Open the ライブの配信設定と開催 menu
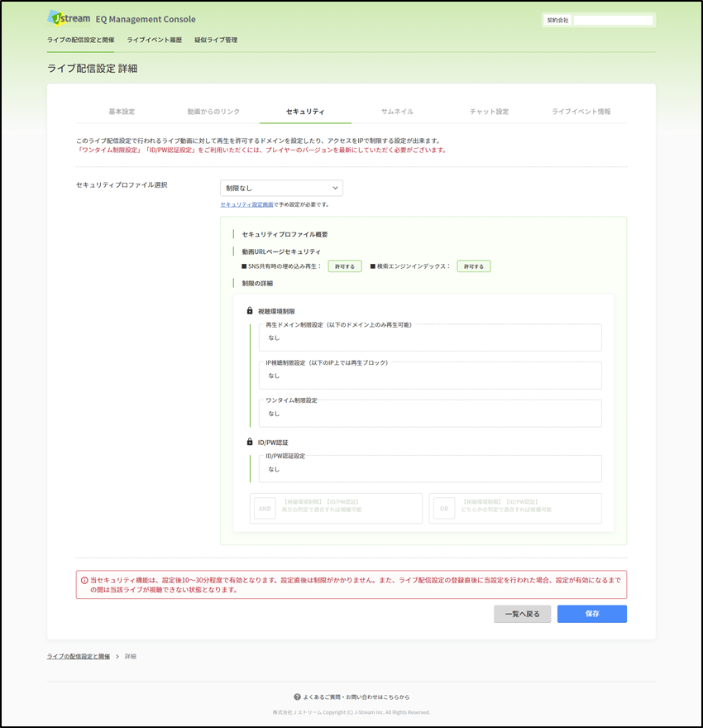 [81, 40]
